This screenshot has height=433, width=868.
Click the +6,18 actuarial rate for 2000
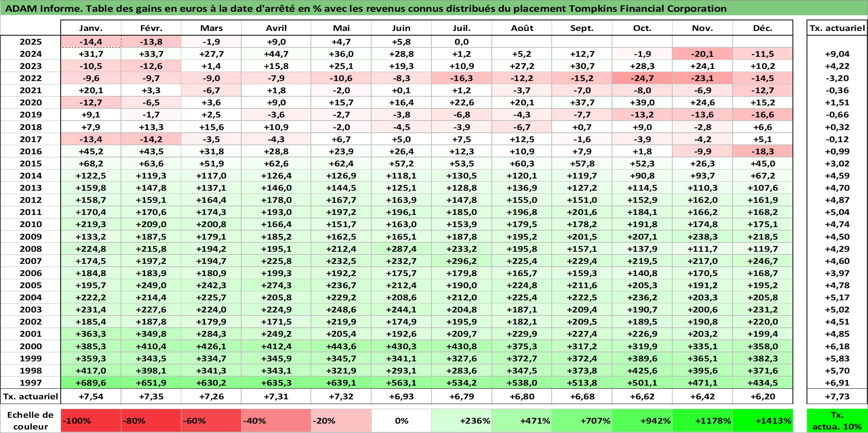coord(837,346)
